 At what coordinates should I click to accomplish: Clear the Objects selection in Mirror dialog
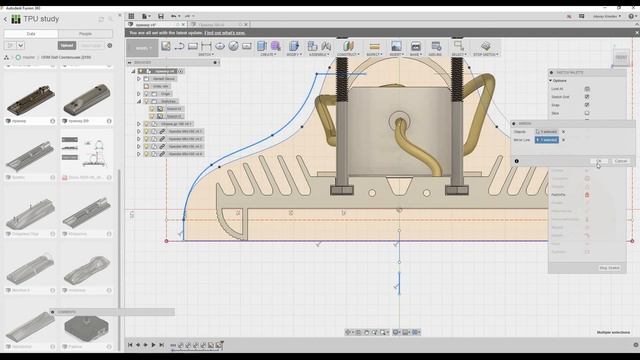564,132
